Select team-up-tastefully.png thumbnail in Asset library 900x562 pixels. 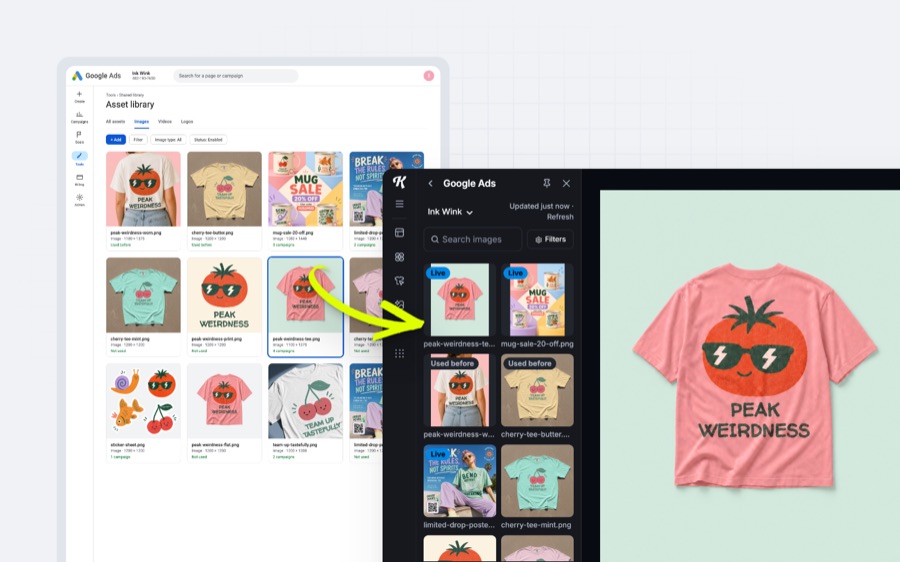coord(305,401)
